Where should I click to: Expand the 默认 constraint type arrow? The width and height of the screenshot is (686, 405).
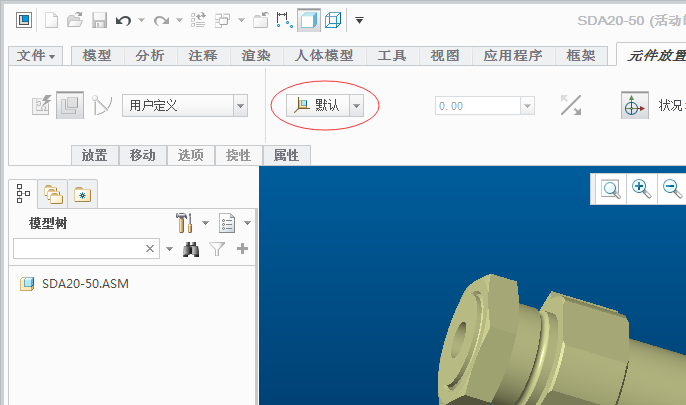coord(357,105)
